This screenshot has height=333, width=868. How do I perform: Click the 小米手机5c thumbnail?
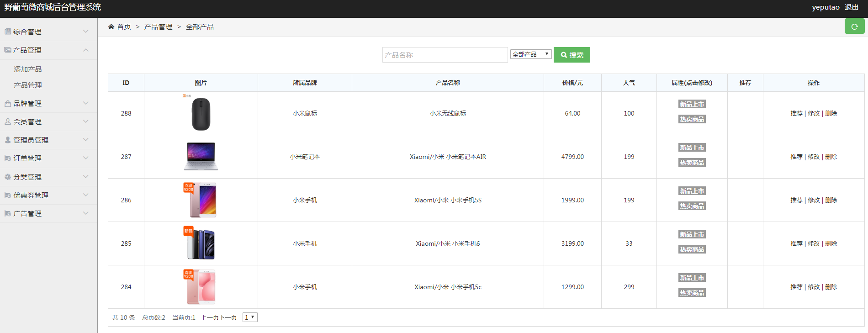pyautogui.click(x=200, y=287)
